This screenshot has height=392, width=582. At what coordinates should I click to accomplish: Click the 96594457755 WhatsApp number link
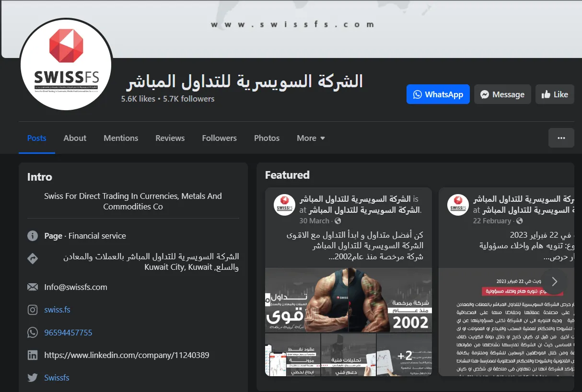(68, 333)
